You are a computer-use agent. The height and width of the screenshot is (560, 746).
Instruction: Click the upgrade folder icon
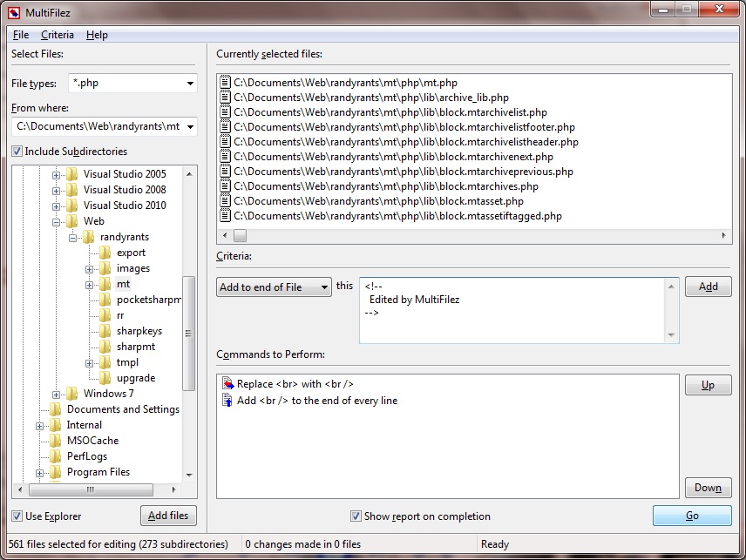(x=105, y=378)
